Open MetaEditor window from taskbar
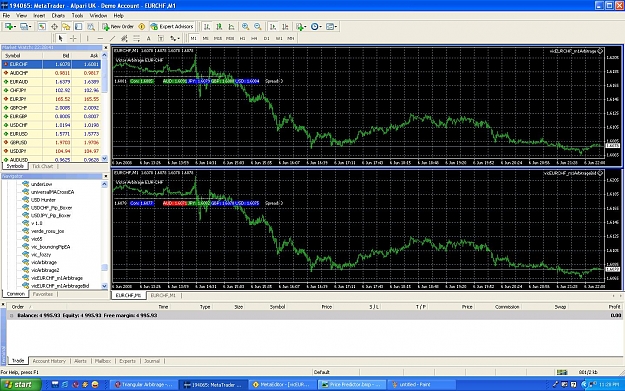The image size is (625, 391). [x=283, y=385]
